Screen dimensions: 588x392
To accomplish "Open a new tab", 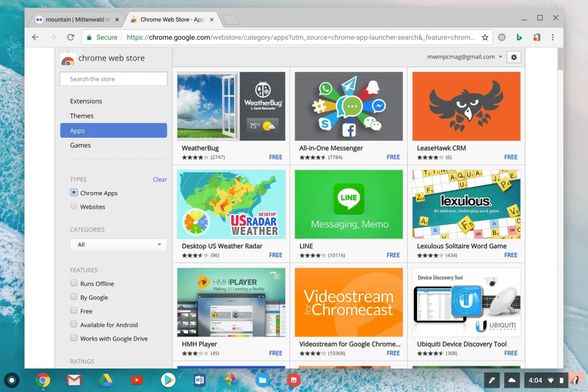I will pos(231,20).
